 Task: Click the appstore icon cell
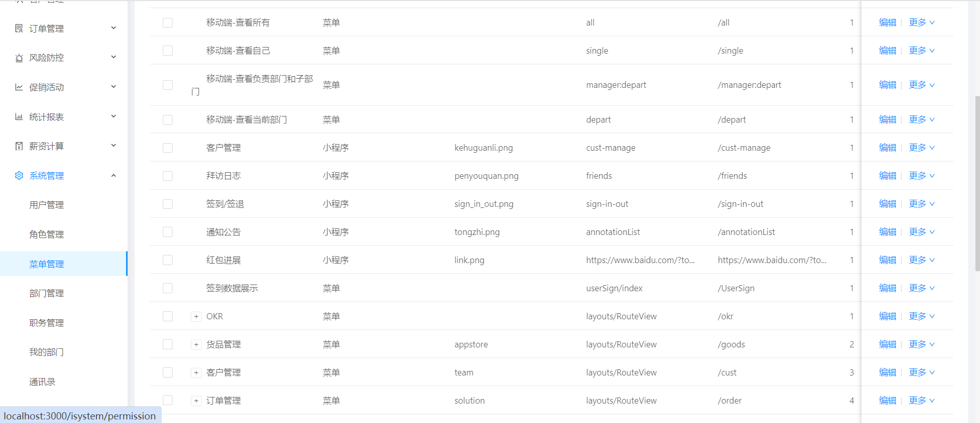click(471, 344)
